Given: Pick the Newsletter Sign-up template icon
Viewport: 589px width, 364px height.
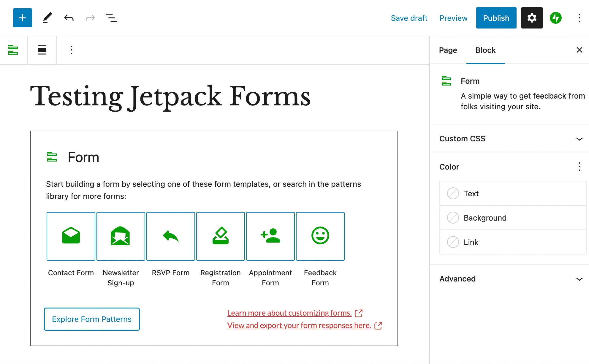Looking at the screenshot, I should click(x=121, y=236).
